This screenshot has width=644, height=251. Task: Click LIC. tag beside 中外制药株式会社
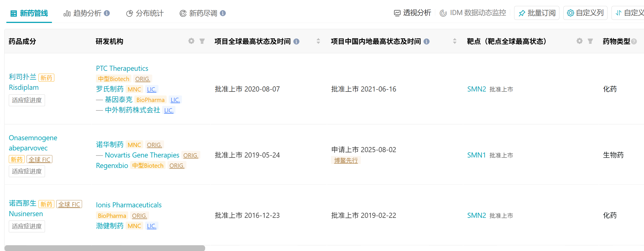[x=169, y=110]
